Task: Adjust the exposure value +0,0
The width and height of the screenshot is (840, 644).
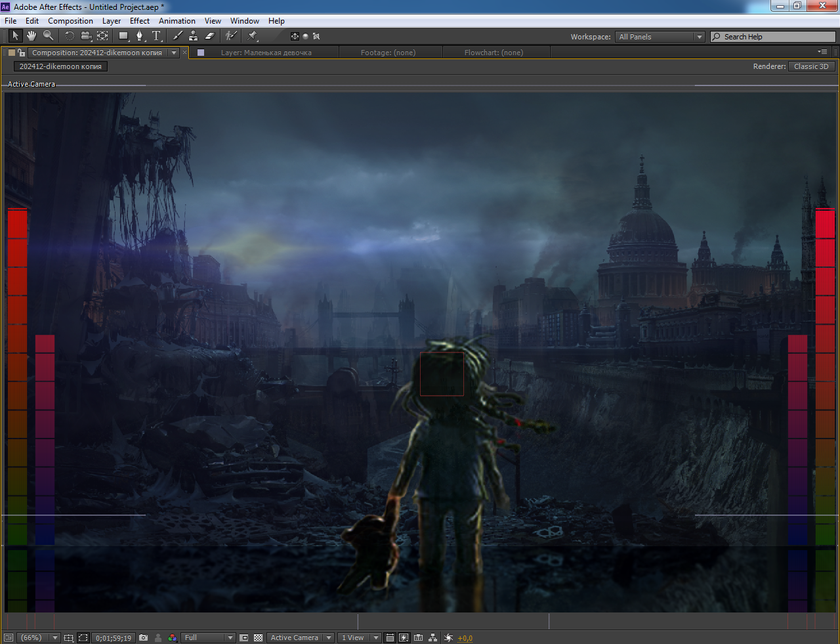Action: coord(465,638)
